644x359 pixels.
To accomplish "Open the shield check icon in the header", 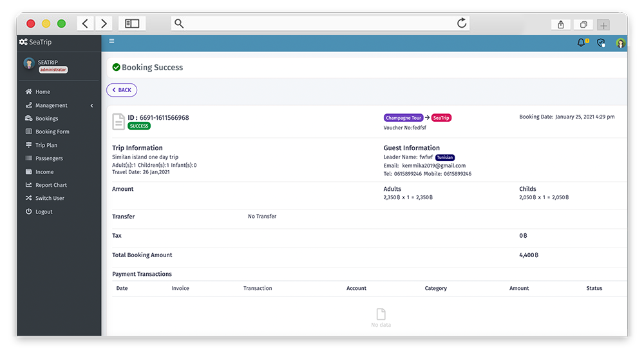I will tap(601, 43).
